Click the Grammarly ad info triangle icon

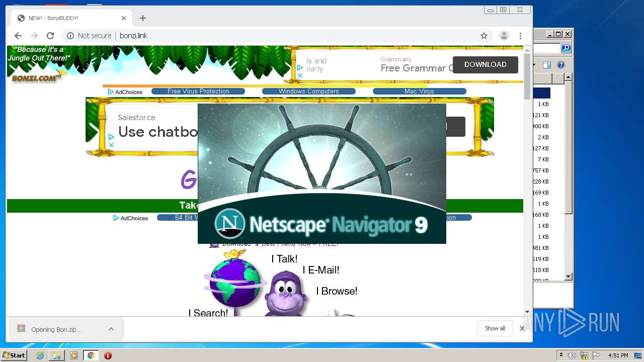click(x=300, y=68)
